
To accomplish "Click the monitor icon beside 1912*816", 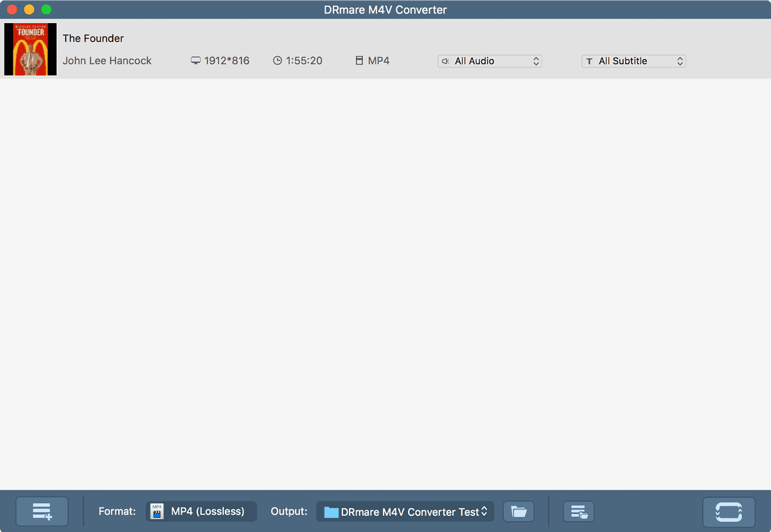I will [x=196, y=61].
